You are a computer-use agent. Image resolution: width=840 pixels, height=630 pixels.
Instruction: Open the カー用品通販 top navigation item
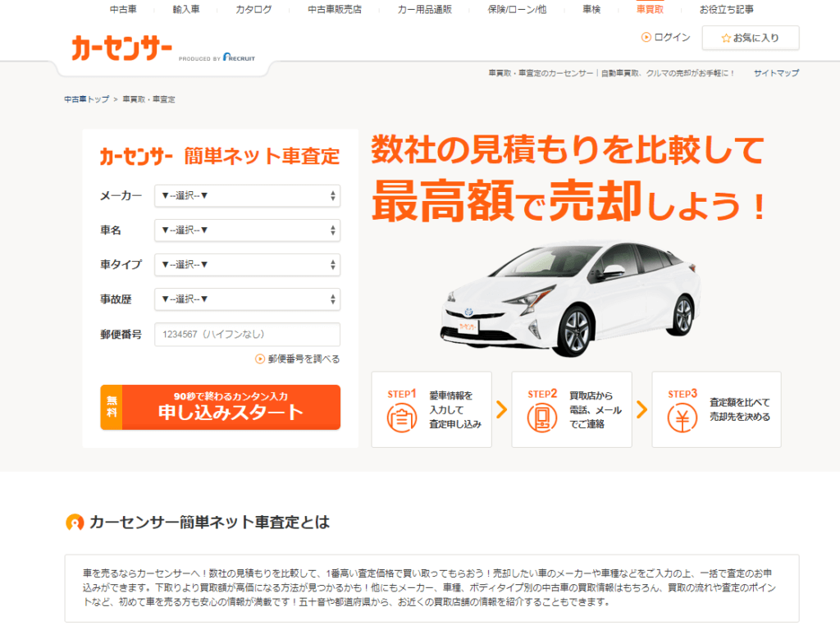tap(425, 9)
